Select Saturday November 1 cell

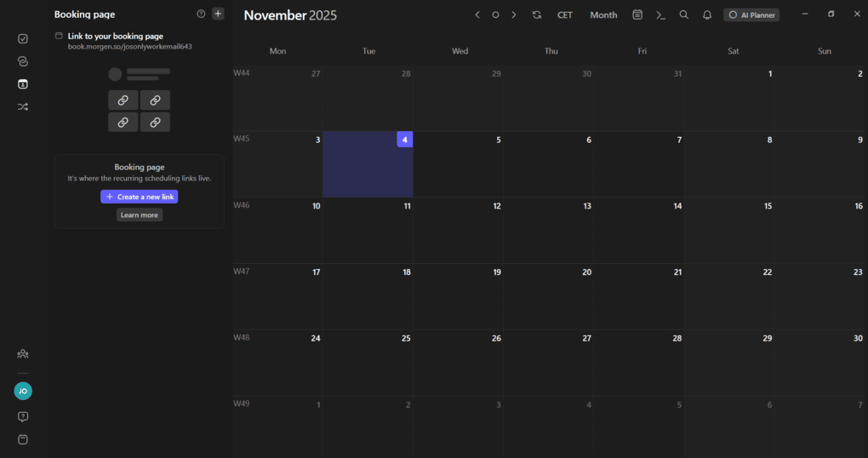729,98
